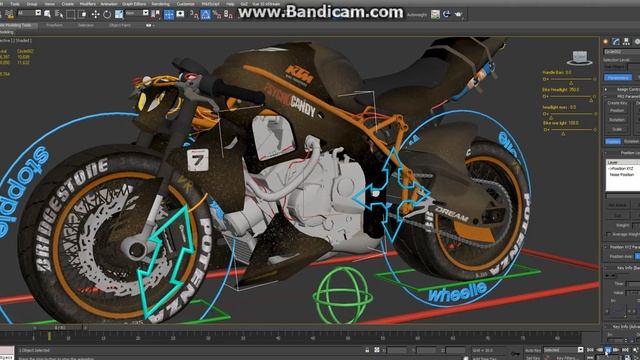
Task: Open the Select by Name tool
Action: tap(59, 14)
